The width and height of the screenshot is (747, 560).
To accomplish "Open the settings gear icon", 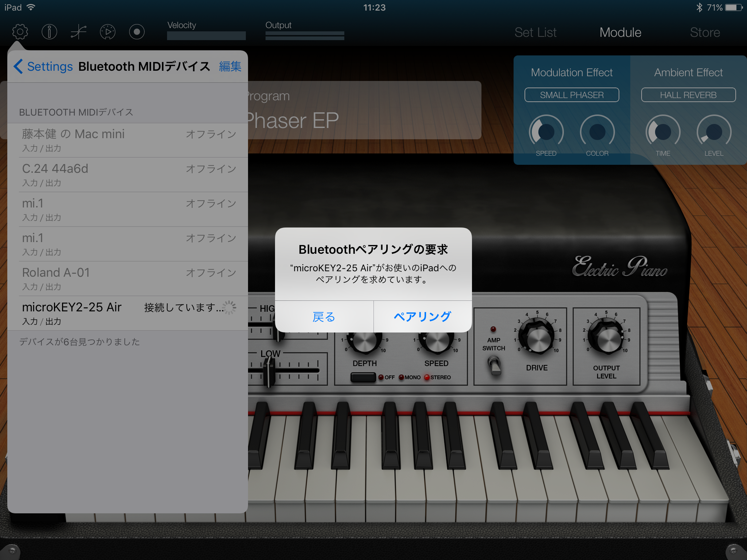I will click(x=20, y=32).
